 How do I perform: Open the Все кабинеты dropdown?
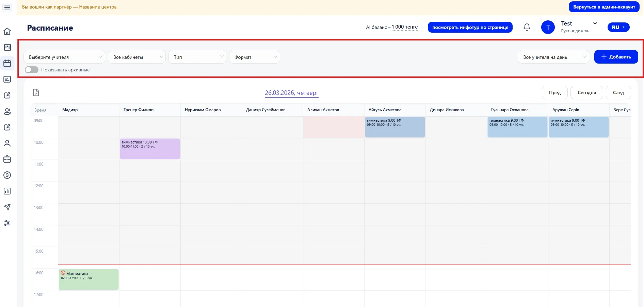(x=137, y=57)
